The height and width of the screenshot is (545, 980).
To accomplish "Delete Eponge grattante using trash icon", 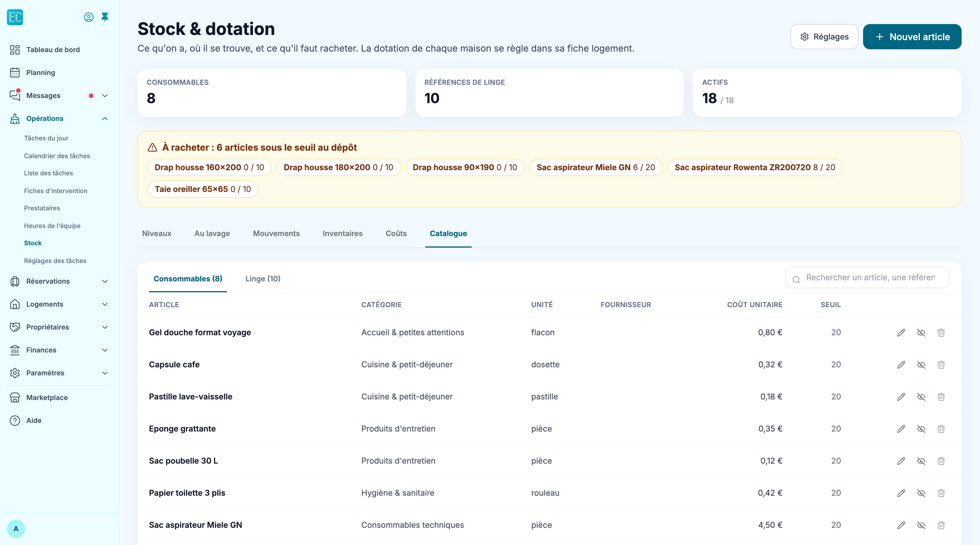I will 941,429.
